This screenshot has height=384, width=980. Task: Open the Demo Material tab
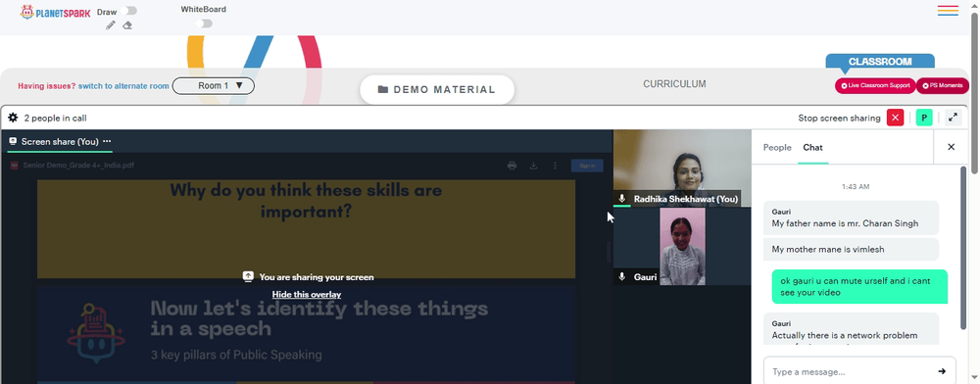click(437, 89)
